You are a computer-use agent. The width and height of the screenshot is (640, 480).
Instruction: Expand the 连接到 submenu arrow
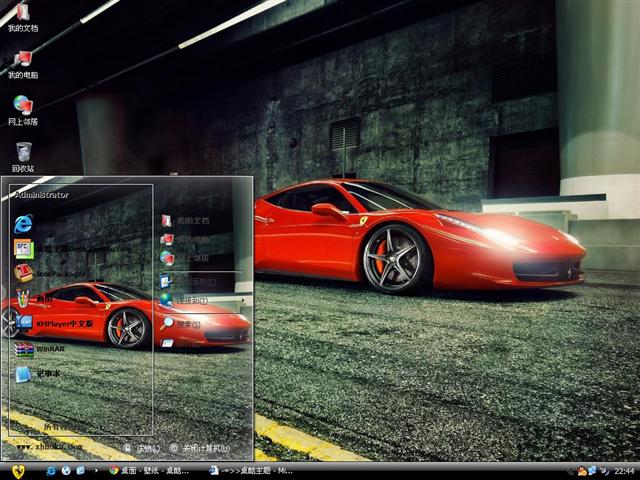click(241, 300)
